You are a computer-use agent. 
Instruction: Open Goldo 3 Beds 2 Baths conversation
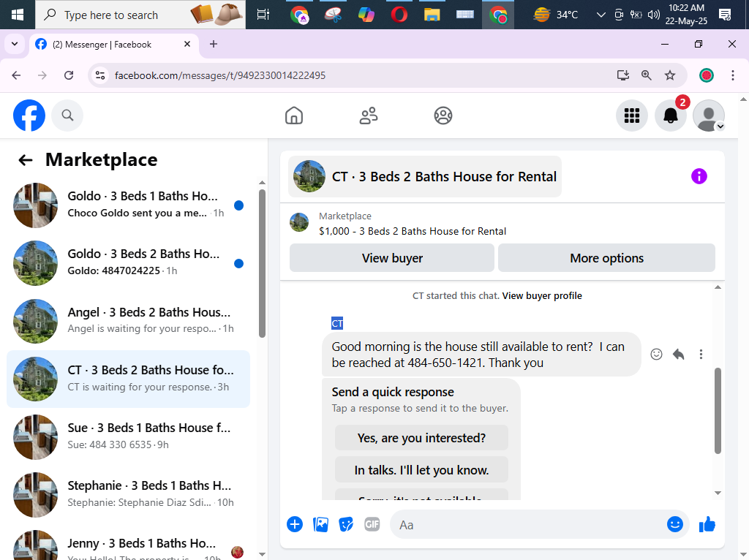point(128,263)
